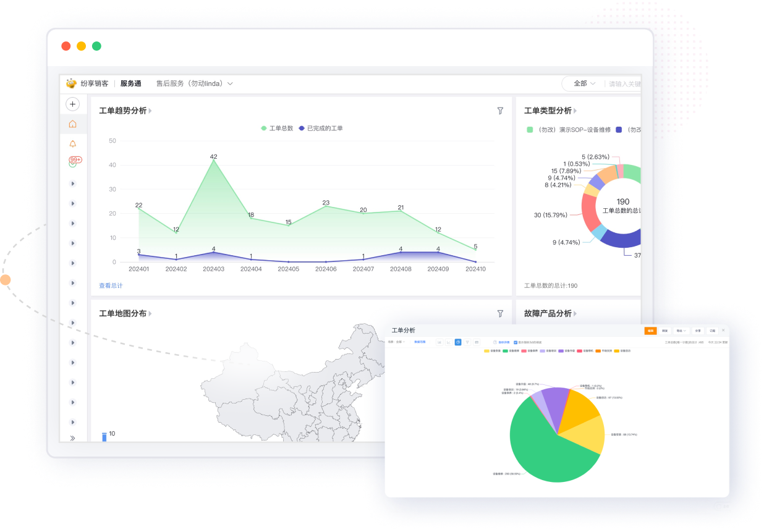
Task: Expand the 工单类型分析 title arrow
Action: [x=575, y=111]
